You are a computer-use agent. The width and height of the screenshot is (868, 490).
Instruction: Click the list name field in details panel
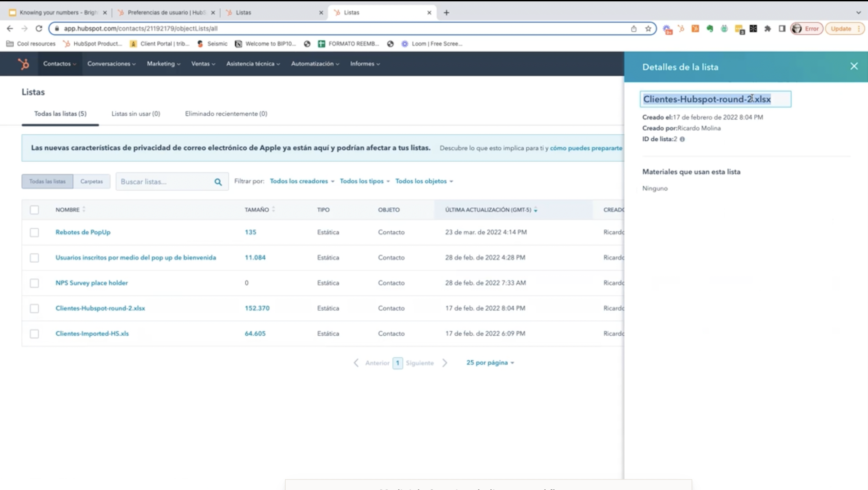pyautogui.click(x=715, y=99)
